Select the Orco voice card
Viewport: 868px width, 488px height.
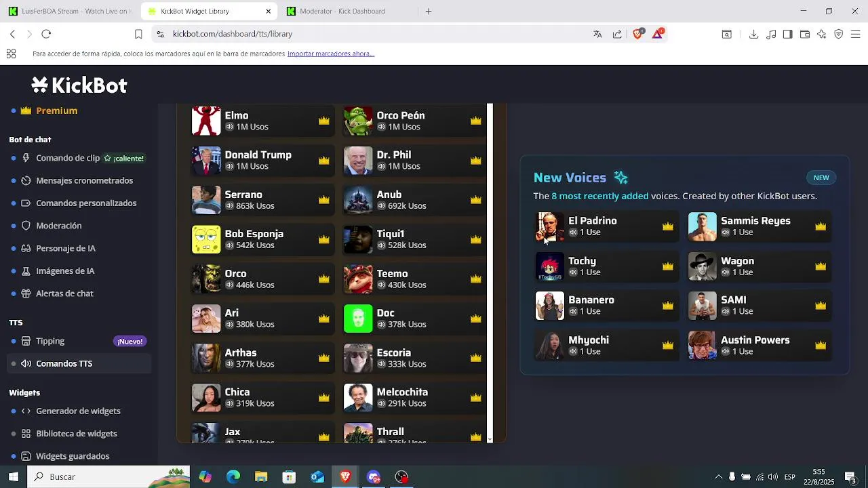point(262,279)
